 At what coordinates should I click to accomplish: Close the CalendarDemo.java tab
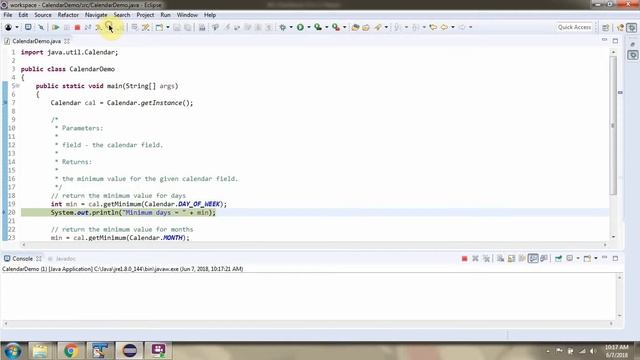pyautogui.click(x=67, y=41)
